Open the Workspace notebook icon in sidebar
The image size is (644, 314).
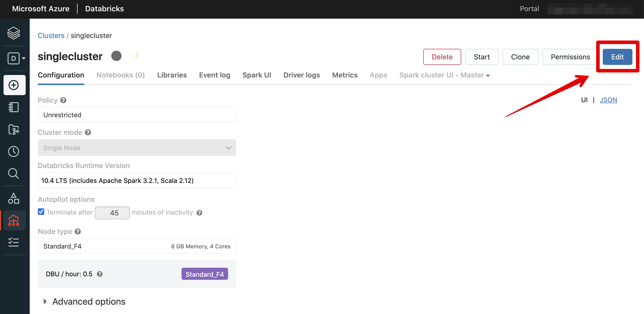click(x=14, y=107)
